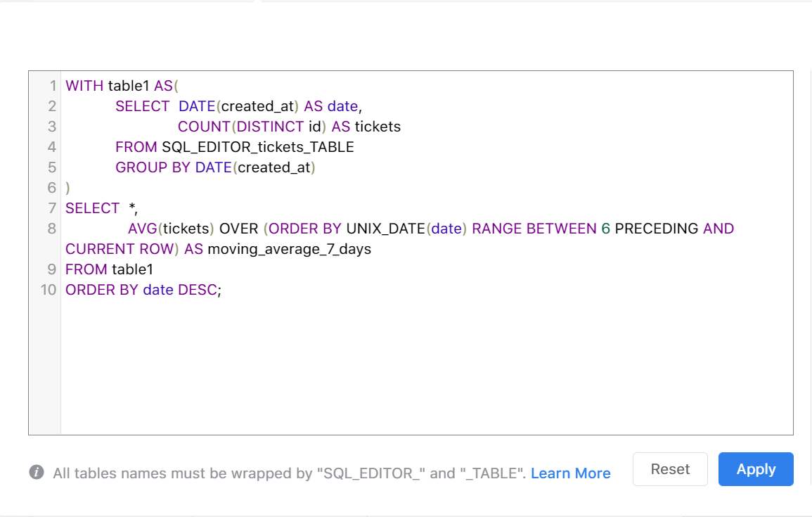Click the UNIX_DATE function name

tap(385, 229)
